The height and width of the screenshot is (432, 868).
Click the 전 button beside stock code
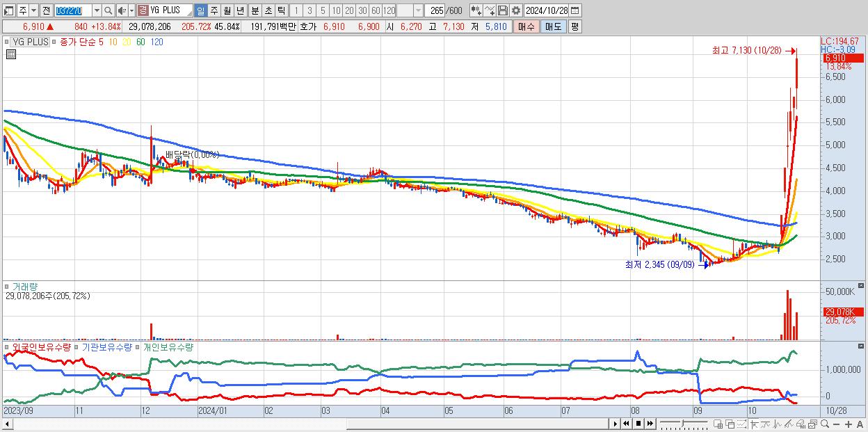pyautogui.click(x=46, y=10)
